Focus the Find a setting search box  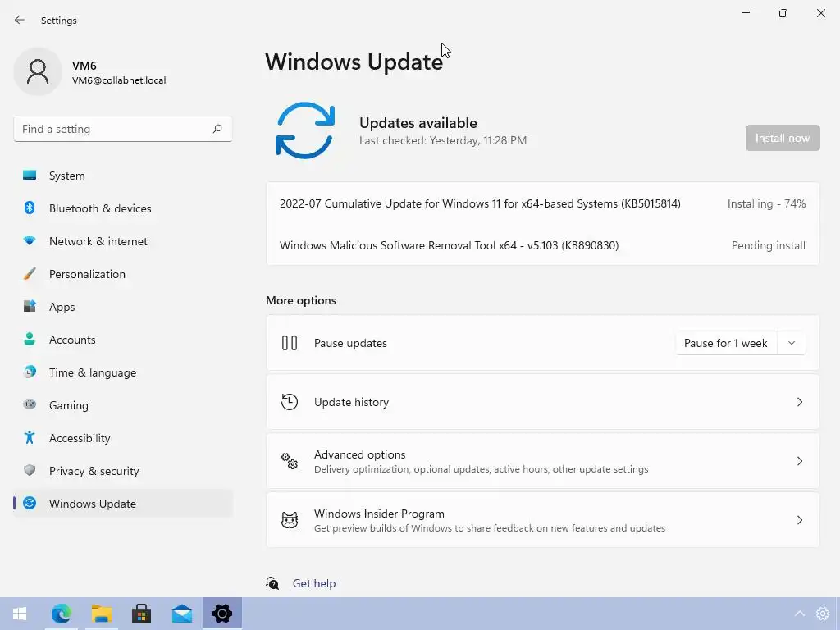pos(123,129)
